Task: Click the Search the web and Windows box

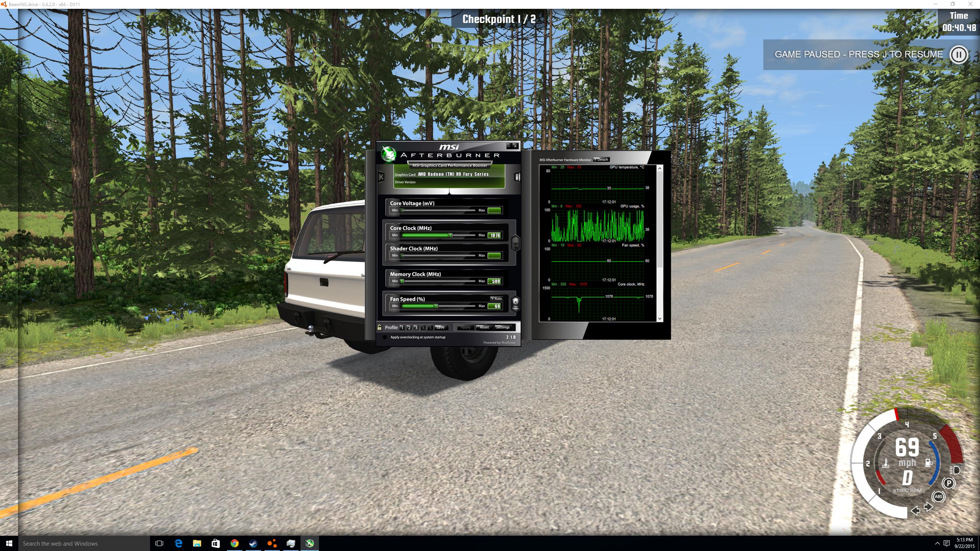Action: (84, 543)
